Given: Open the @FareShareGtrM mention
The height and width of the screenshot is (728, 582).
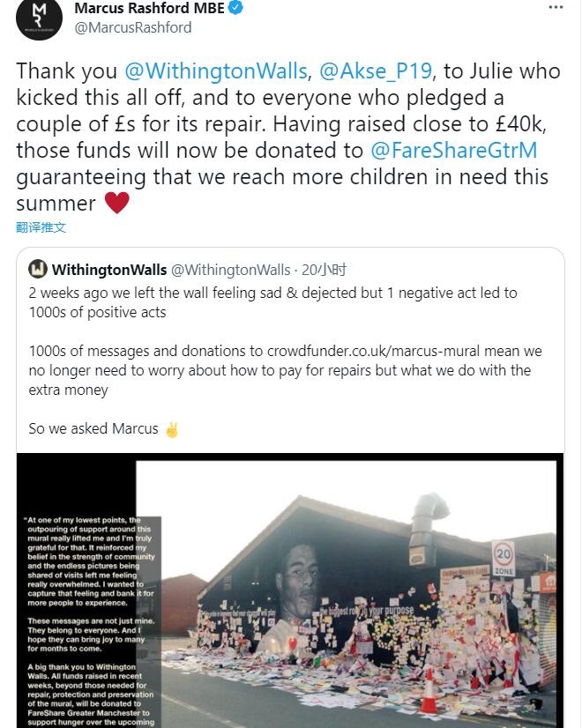Looking at the screenshot, I should (452, 150).
